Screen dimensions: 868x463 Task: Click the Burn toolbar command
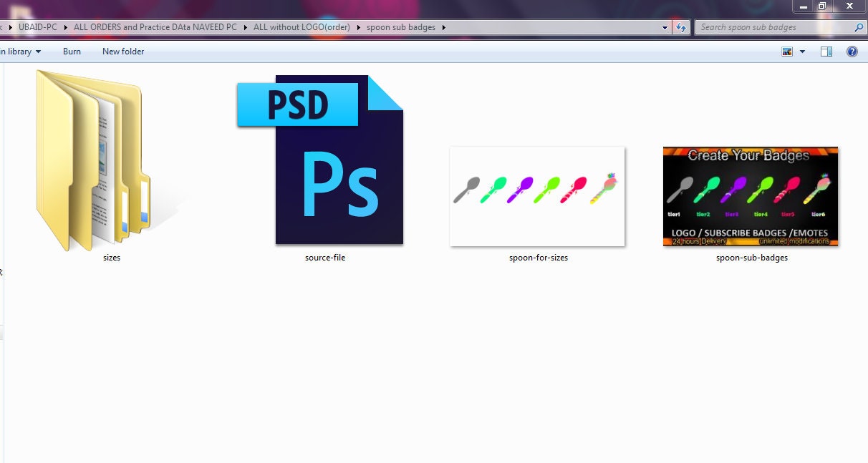[x=72, y=51]
